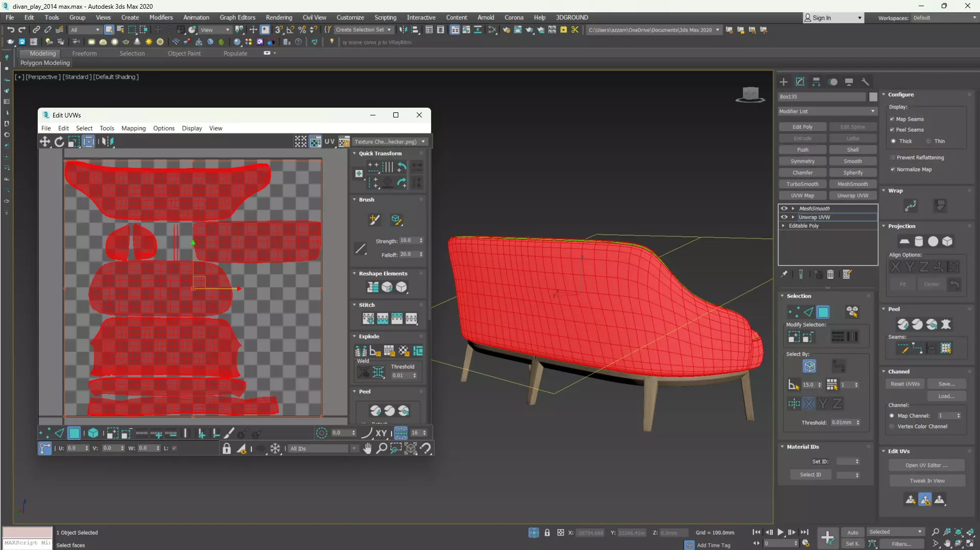Screen dimensions: 980x550
Task: Click Remove modifier trash icon below stack
Action: coord(830,274)
